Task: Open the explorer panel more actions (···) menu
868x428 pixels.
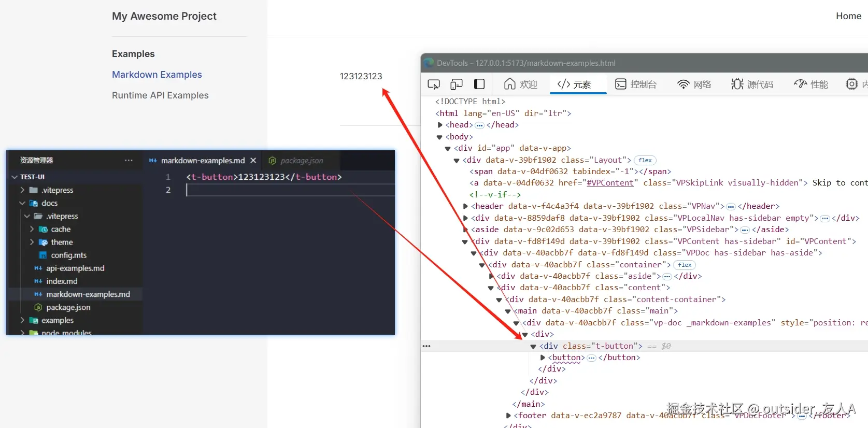Action: click(129, 161)
